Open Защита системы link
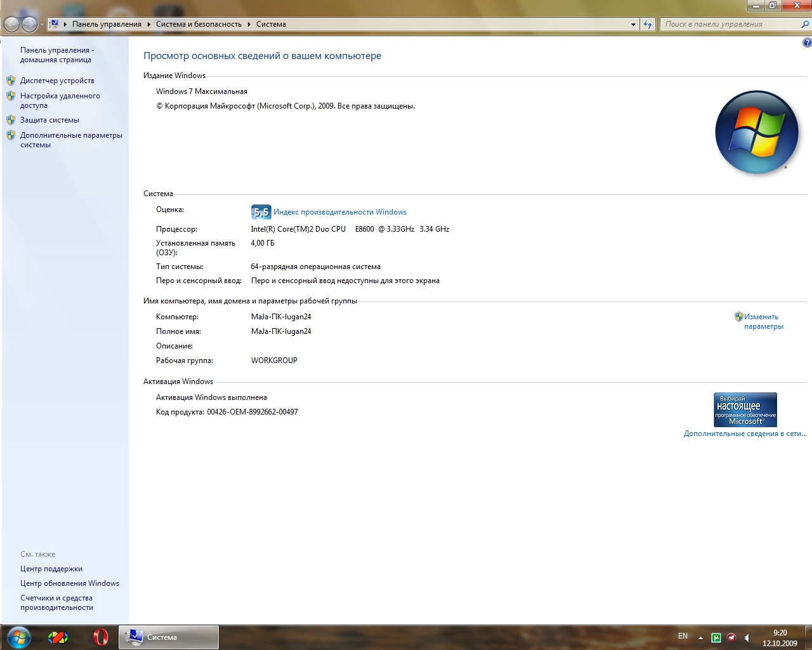 point(49,120)
